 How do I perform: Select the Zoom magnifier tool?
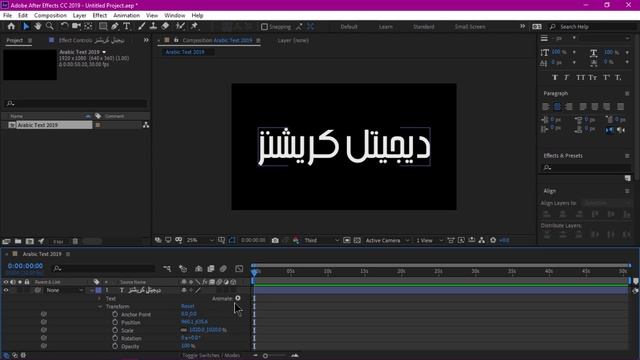coord(50,26)
